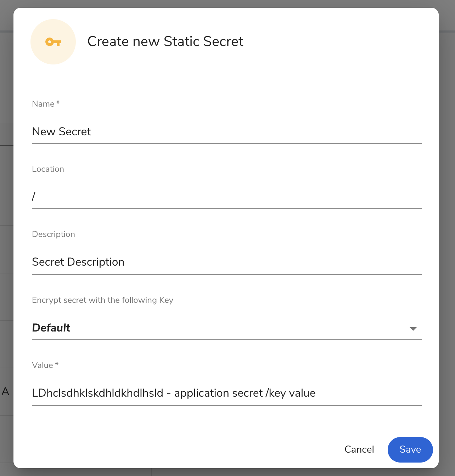Focus the Name field containing "New Secret"

pos(227,131)
